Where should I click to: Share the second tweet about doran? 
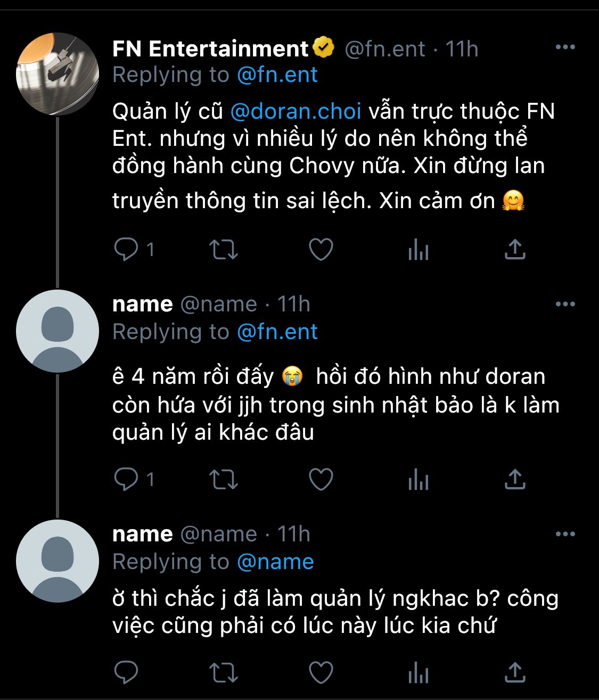515,479
